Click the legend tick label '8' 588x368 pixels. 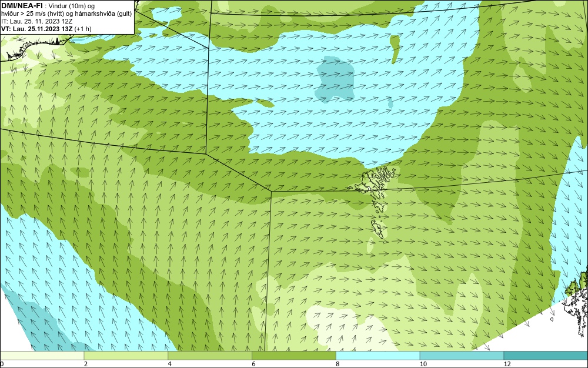[338, 364]
